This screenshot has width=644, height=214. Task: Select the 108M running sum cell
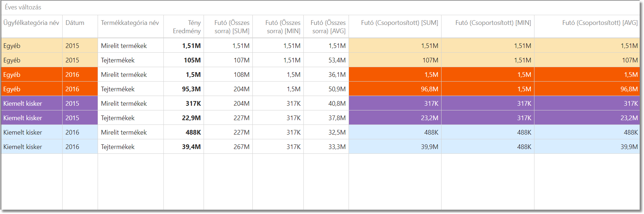(241, 75)
